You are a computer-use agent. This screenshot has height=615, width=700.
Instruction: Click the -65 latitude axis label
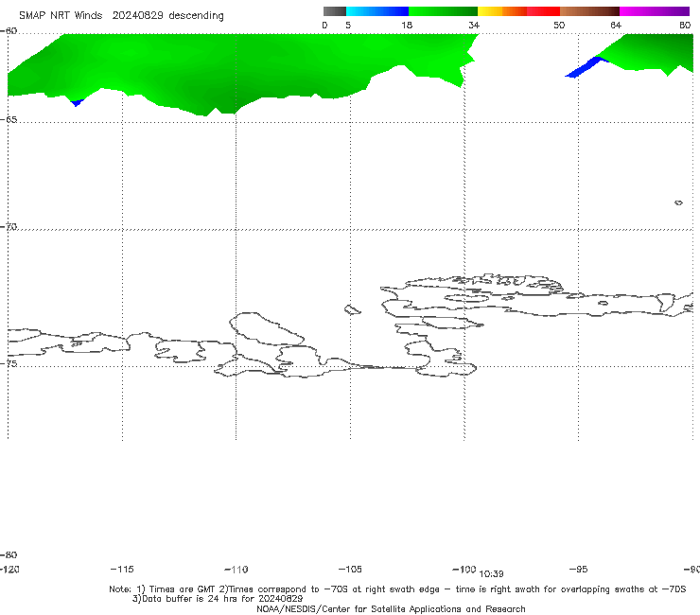click(x=9, y=120)
